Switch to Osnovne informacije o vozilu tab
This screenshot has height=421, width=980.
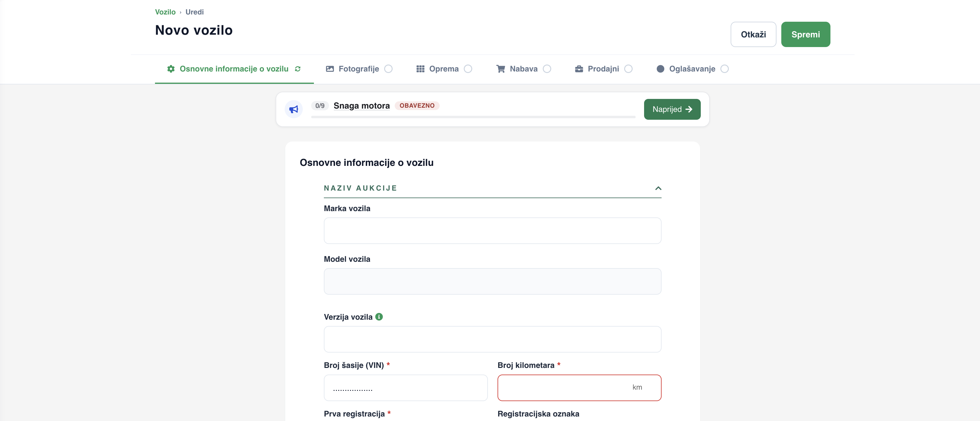(x=234, y=69)
